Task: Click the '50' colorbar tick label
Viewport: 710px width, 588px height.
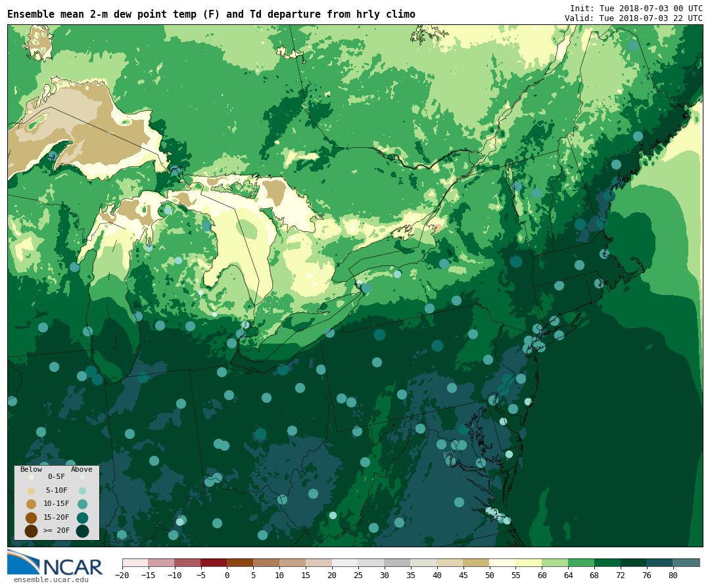Action: (490, 576)
